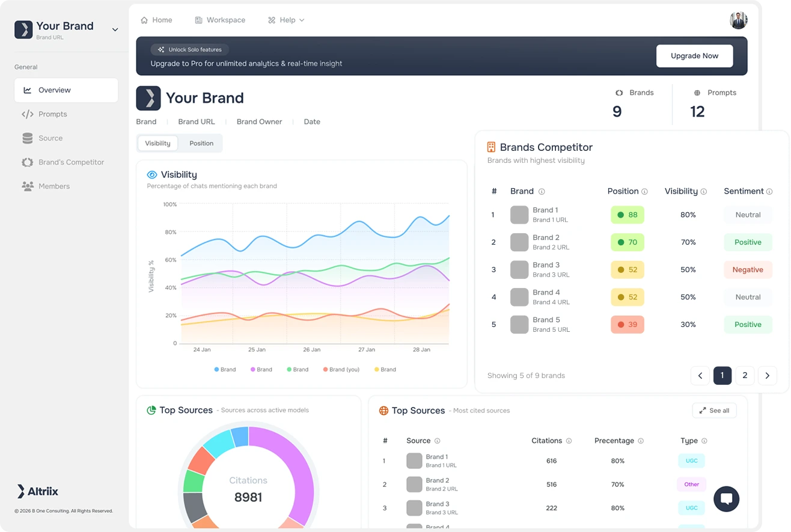
Task: Click the Negative sentiment badge
Action: 748,269
